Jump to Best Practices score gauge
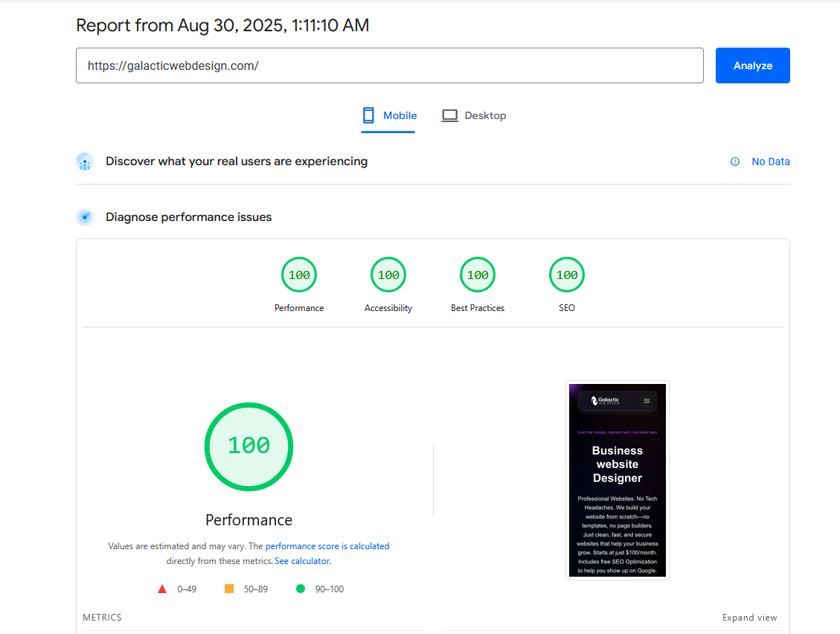The height and width of the screenshot is (634, 840). [478, 275]
